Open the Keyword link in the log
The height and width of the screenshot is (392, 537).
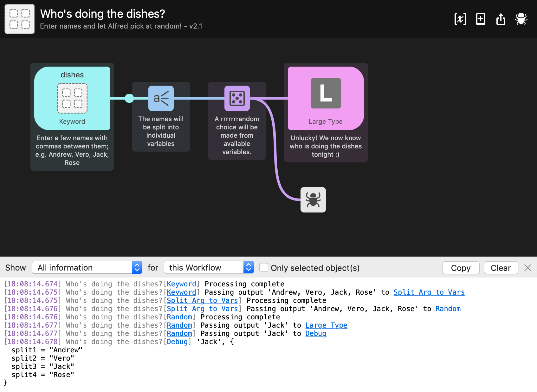tap(181, 284)
